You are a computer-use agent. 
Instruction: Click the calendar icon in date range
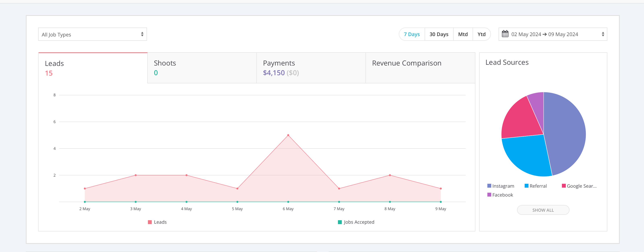505,34
